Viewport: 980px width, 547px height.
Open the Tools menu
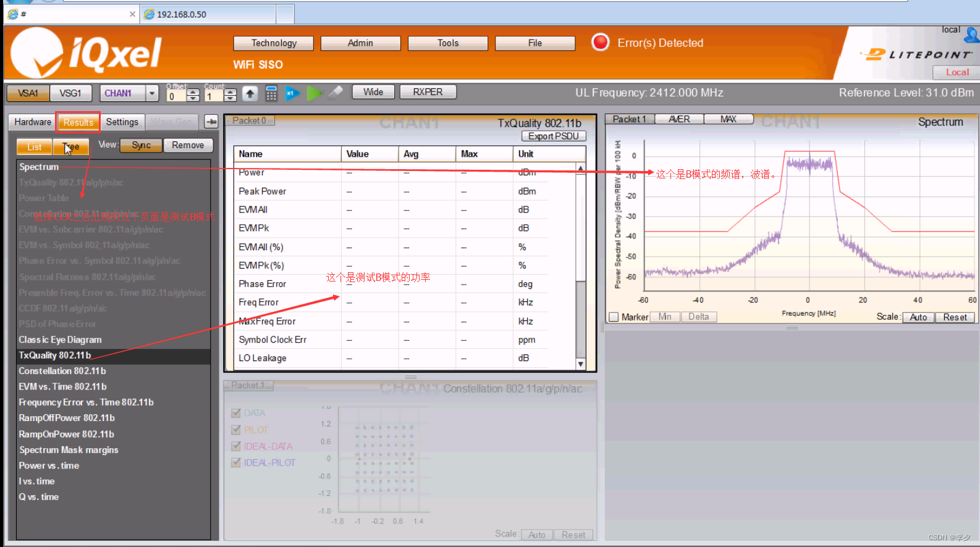point(448,43)
